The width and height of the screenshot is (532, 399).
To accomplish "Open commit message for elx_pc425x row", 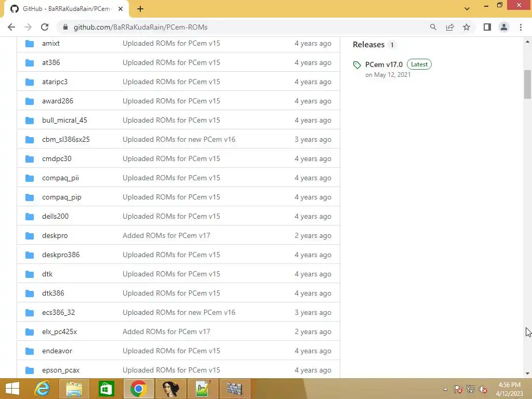I will (x=166, y=332).
